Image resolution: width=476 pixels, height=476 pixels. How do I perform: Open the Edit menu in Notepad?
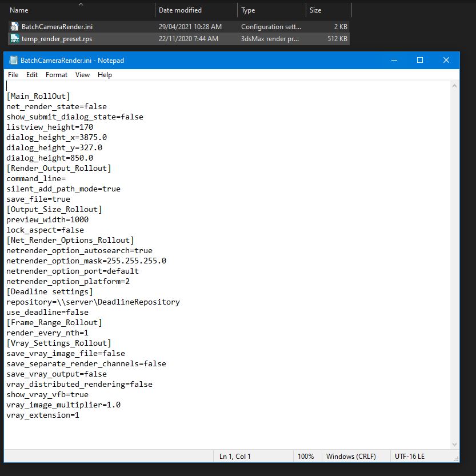(32, 75)
